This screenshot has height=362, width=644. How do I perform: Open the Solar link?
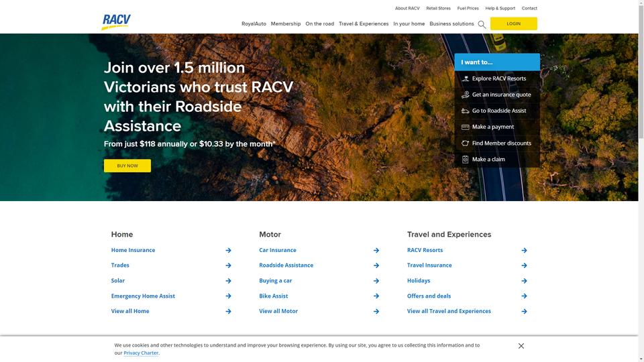coord(118,281)
